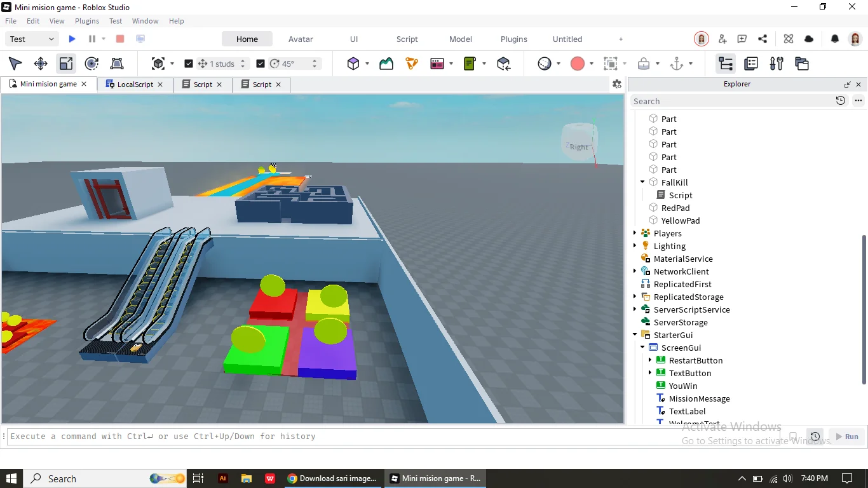Screen dimensions: 868x488
Task: Click the cloud publish icon
Action: [x=809, y=39]
